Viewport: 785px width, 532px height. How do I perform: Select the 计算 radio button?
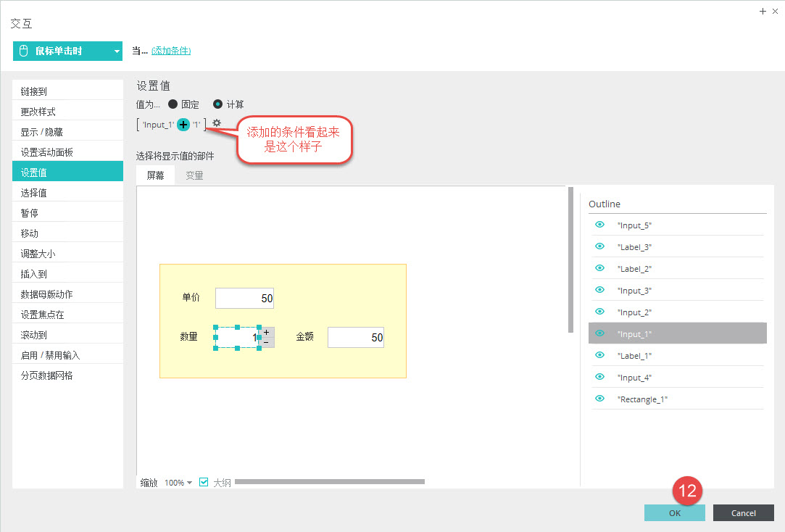click(217, 104)
